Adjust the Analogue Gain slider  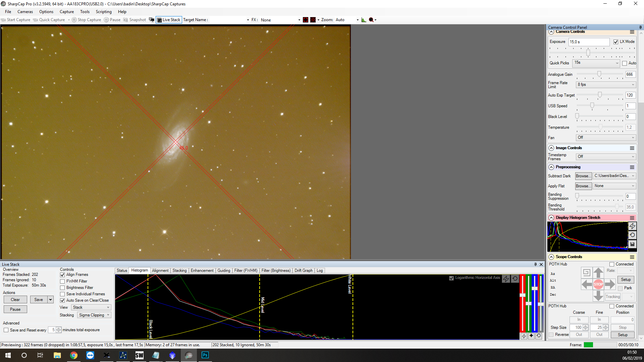tap(599, 74)
